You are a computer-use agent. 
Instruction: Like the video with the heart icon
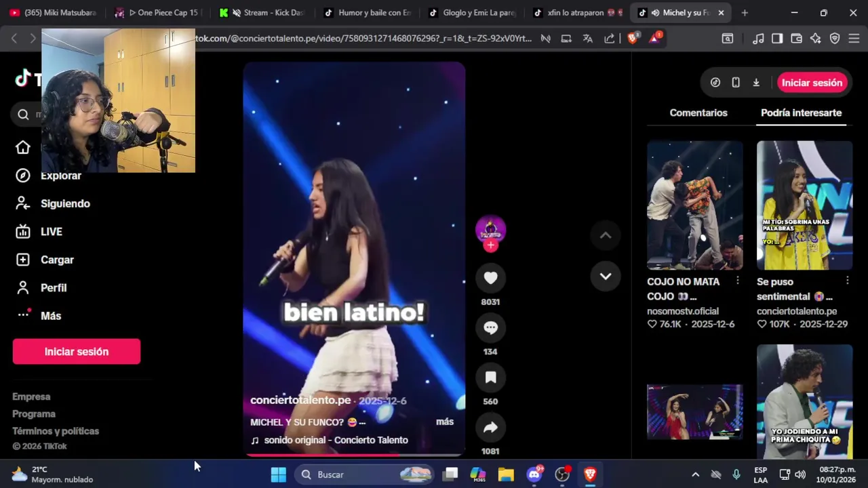pyautogui.click(x=490, y=278)
